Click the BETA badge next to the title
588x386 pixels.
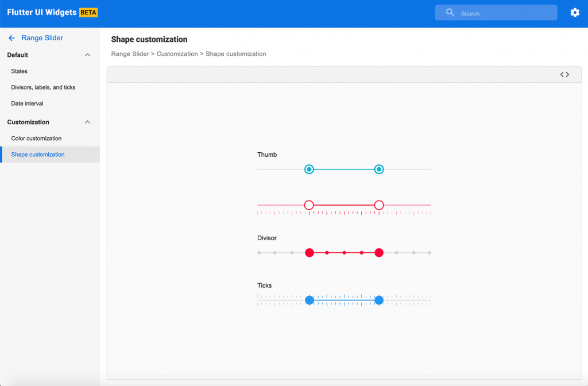(89, 11)
